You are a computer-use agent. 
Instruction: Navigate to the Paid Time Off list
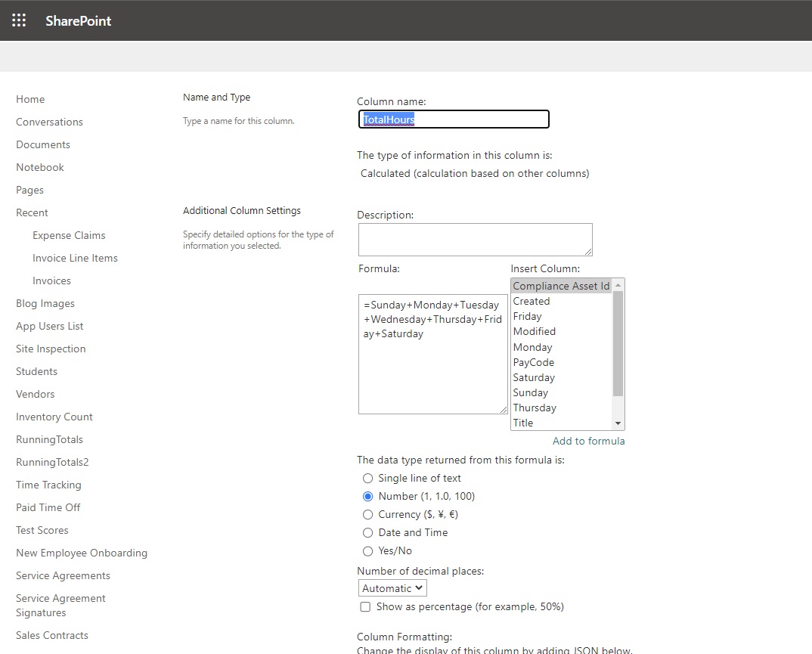pos(48,507)
